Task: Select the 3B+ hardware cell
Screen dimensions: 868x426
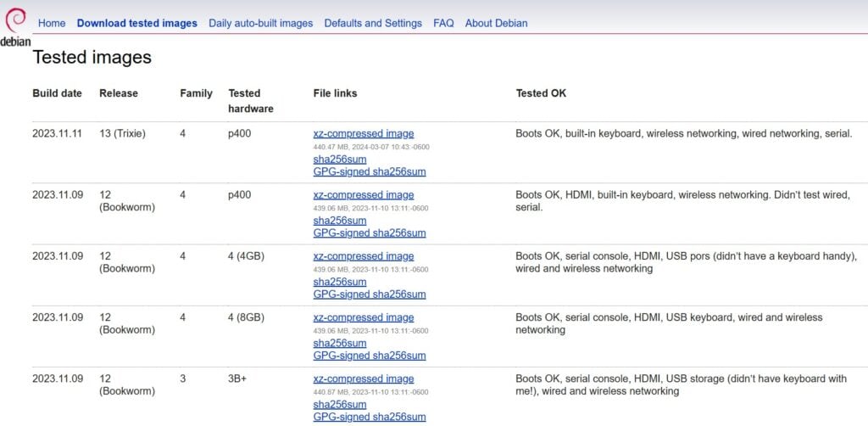Action: pos(237,379)
